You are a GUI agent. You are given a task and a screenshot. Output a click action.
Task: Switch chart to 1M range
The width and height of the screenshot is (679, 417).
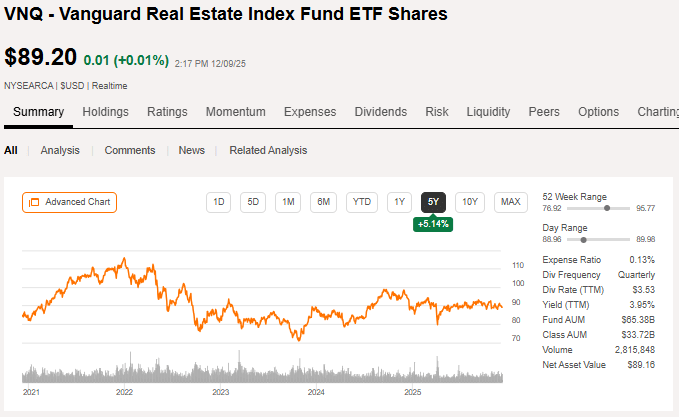click(x=288, y=202)
